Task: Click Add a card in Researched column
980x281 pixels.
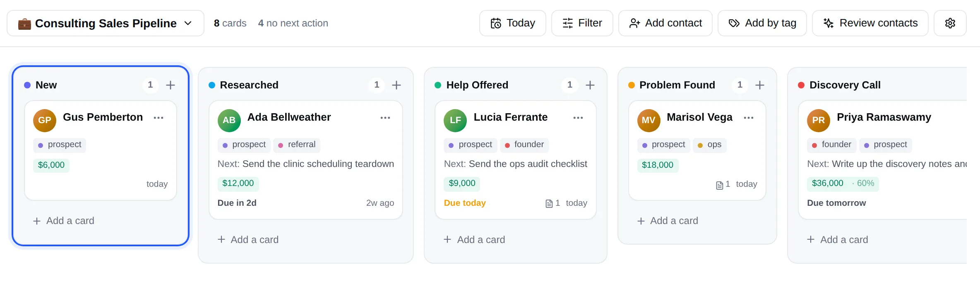Action: [248, 240]
